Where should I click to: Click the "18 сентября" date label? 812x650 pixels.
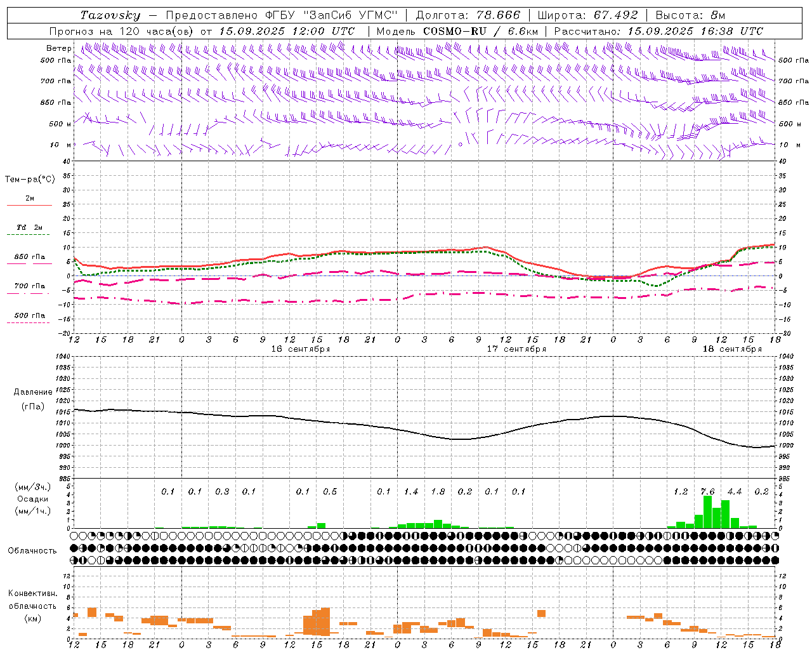[x=732, y=349]
